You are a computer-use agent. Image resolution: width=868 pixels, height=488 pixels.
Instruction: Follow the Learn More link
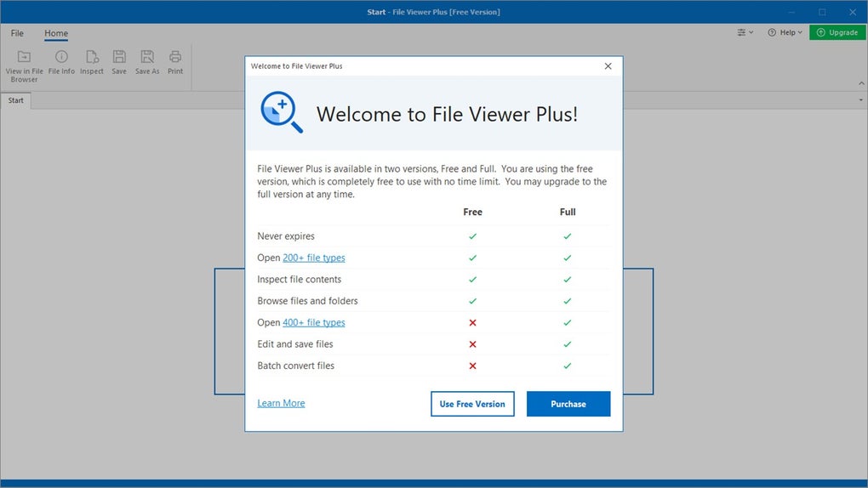point(281,403)
